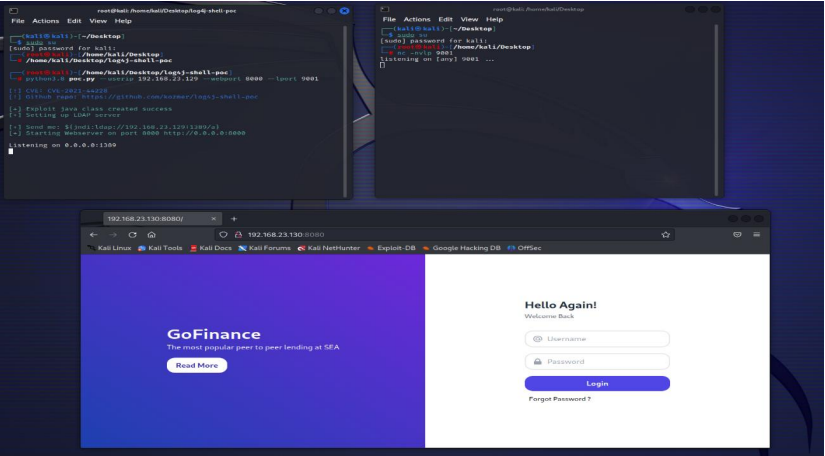Open Exploit-DB bookmark

[391, 248]
